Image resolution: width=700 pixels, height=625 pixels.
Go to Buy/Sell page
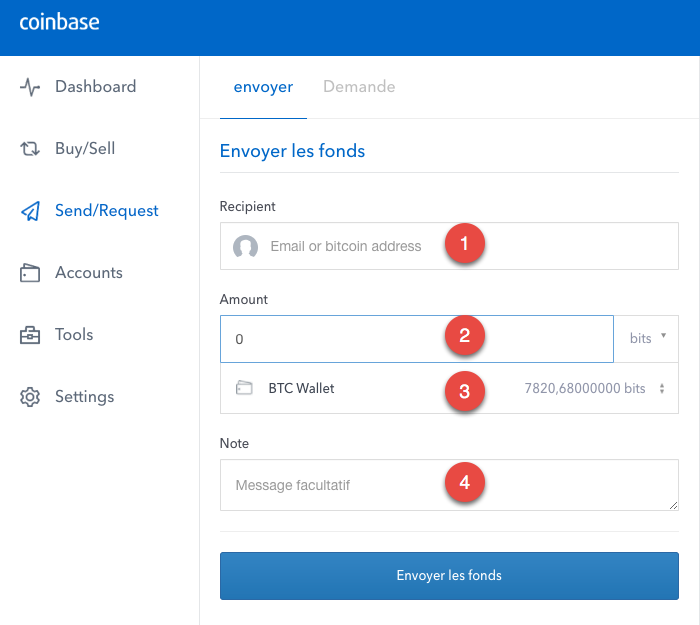click(x=85, y=149)
